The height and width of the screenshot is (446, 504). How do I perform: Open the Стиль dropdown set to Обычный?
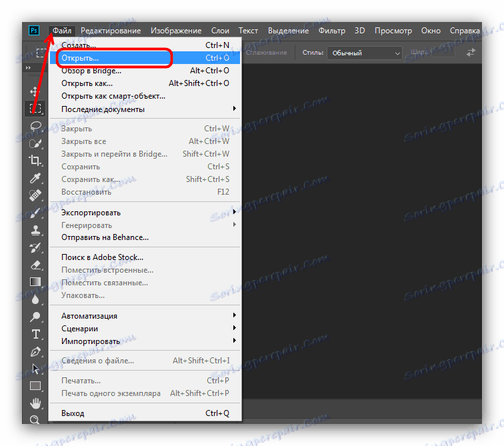tap(365, 53)
